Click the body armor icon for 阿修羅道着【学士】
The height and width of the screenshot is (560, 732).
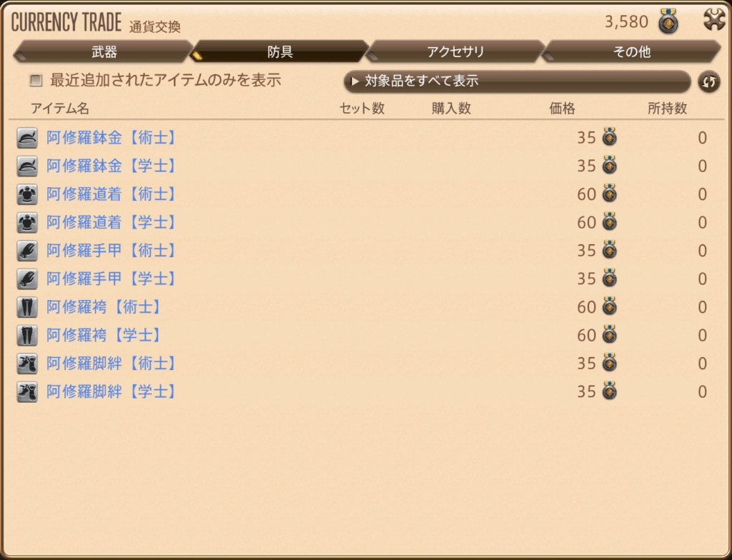point(27,223)
